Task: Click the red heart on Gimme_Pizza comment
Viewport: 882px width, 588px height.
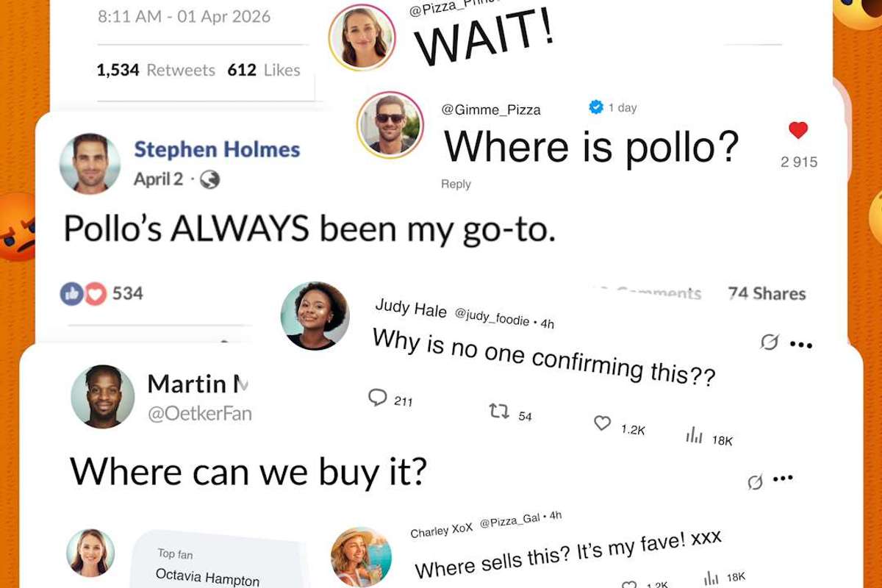Action: click(x=798, y=131)
